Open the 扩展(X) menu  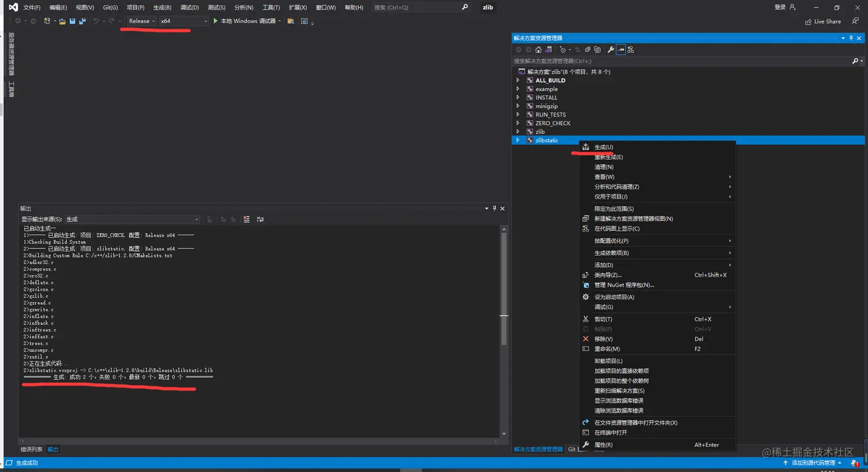(298, 7)
